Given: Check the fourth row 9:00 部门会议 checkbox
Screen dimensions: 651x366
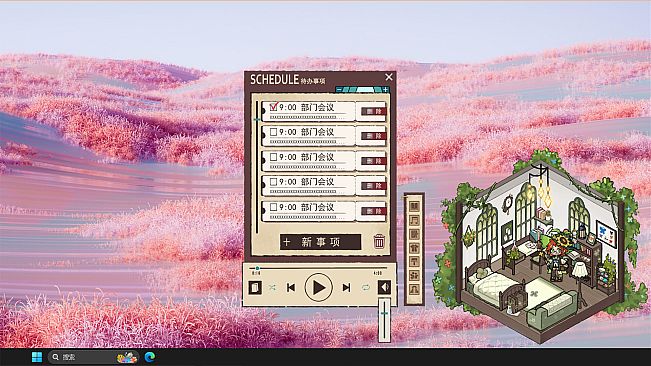Looking at the screenshot, I should click(x=273, y=182).
